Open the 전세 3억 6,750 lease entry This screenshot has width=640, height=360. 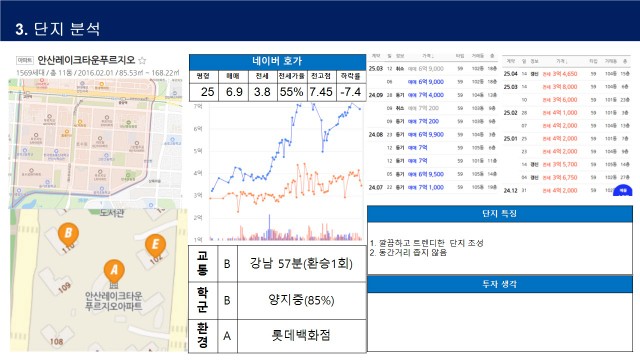[560, 178]
